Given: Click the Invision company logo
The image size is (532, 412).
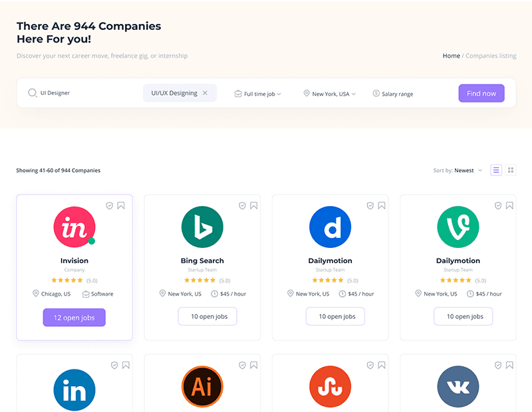Looking at the screenshot, I should point(74,227).
